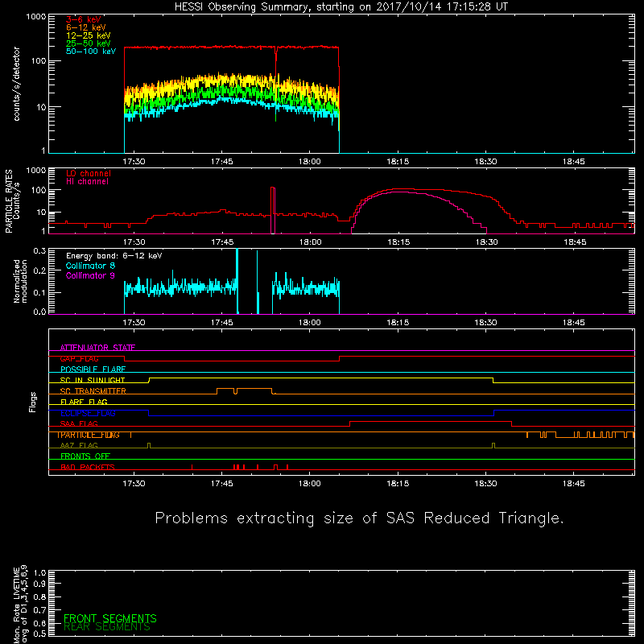Click the 0.2 tick on Normalized modulation axis
Image resolution: width=644 pixels, height=644 pixels.
(x=39, y=270)
